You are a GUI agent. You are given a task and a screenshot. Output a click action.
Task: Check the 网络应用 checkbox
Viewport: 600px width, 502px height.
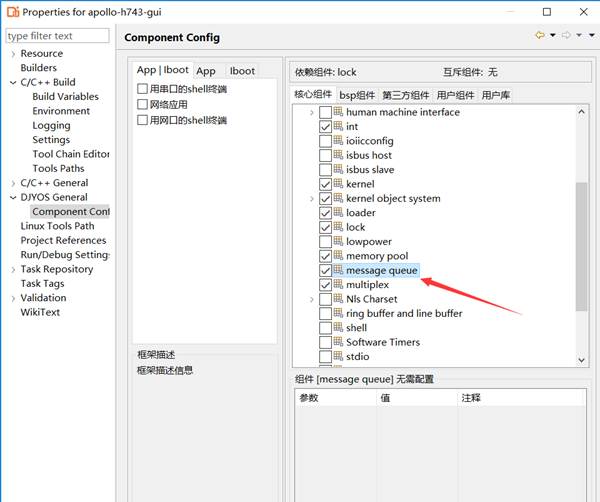click(143, 105)
